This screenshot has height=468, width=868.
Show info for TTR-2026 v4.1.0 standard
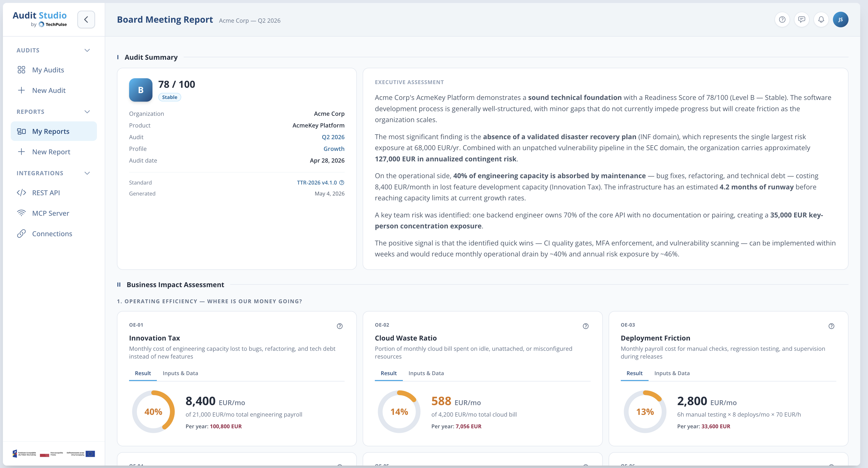pyautogui.click(x=342, y=182)
